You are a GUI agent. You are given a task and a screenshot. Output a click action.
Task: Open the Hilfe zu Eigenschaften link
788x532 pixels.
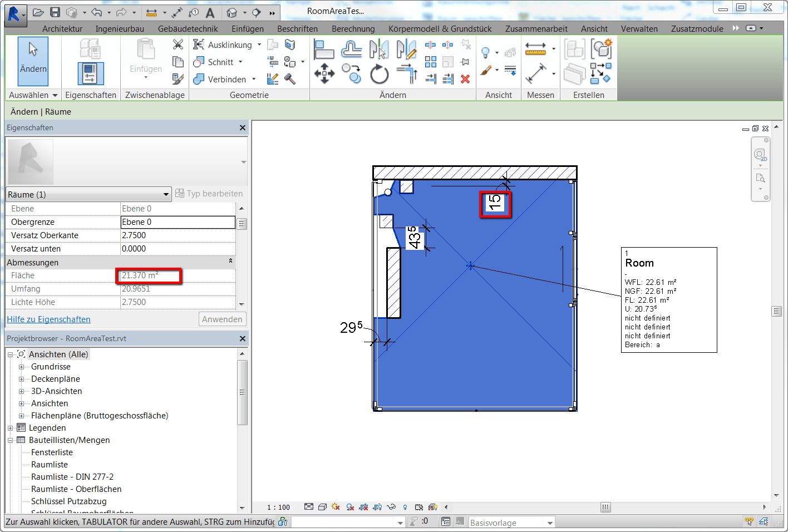(x=48, y=319)
